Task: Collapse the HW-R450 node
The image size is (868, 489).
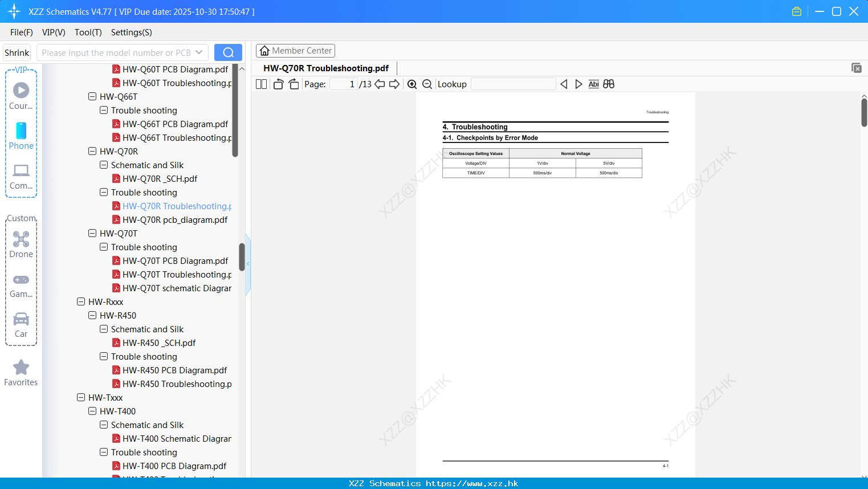Action: coord(92,315)
